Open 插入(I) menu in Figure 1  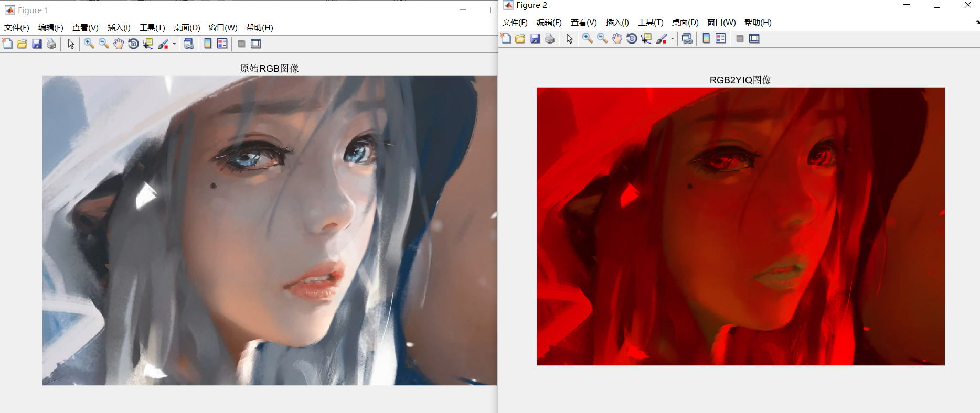119,28
